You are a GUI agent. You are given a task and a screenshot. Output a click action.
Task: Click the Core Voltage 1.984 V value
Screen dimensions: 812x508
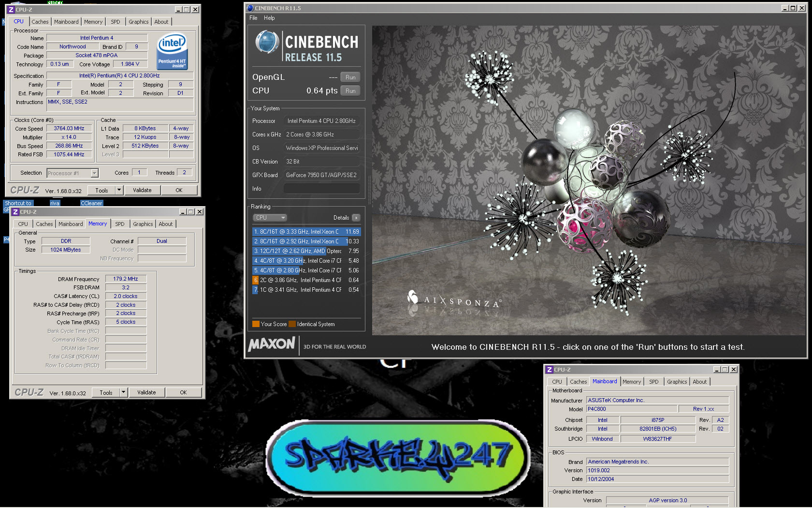pyautogui.click(x=130, y=64)
